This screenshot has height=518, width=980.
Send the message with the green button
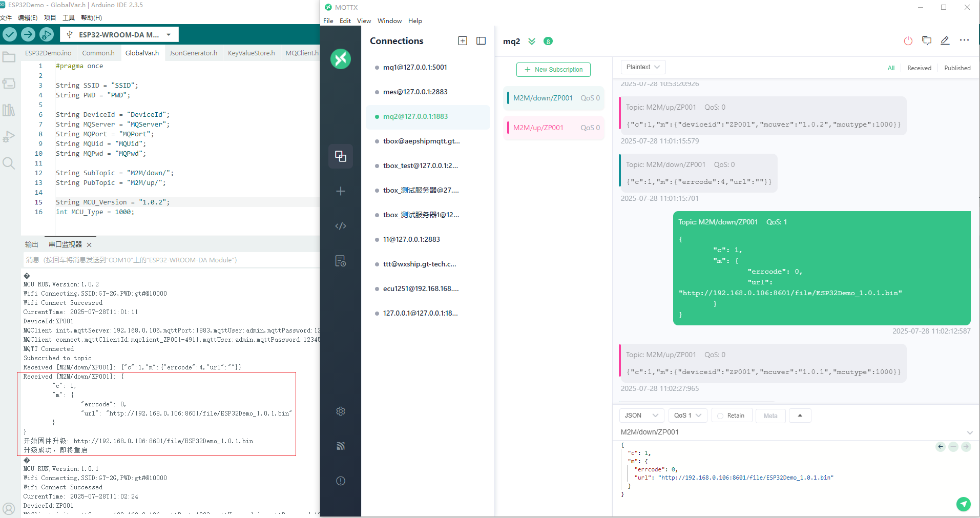pos(964,504)
